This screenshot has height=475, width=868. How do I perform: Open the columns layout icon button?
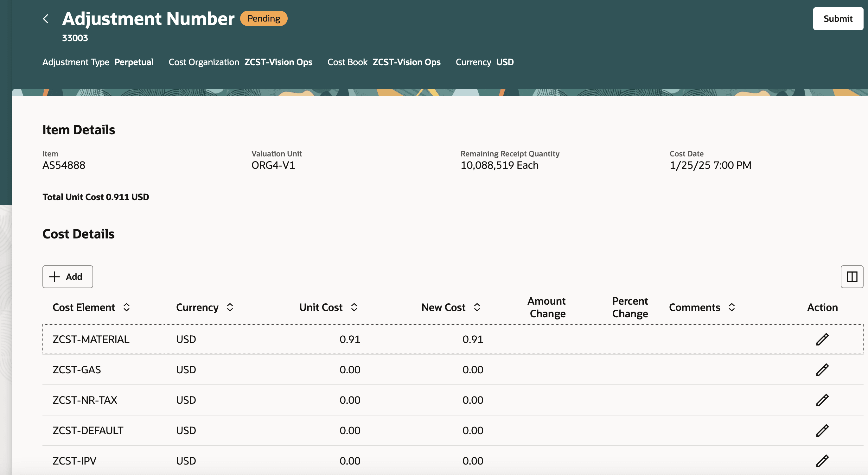pos(852,276)
